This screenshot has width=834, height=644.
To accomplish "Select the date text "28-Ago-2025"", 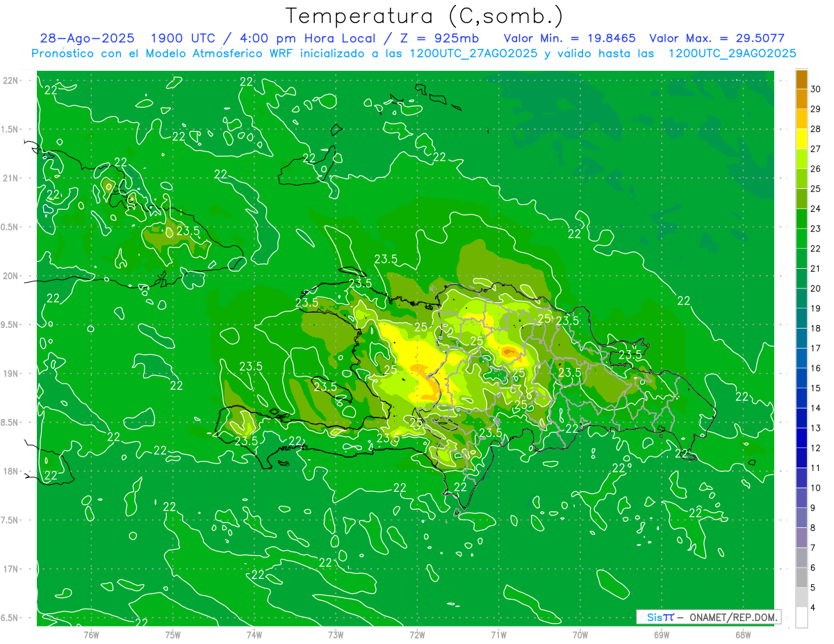I will coord(88,38).
